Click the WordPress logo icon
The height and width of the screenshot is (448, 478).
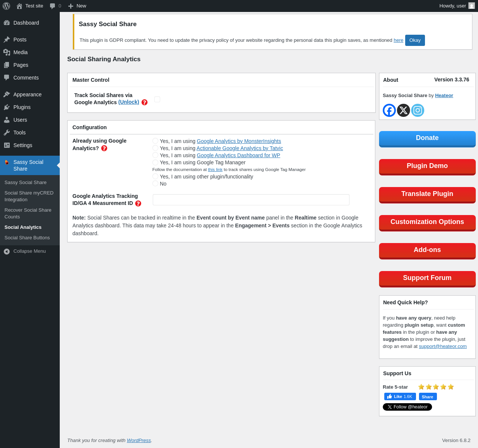[6, 6]
